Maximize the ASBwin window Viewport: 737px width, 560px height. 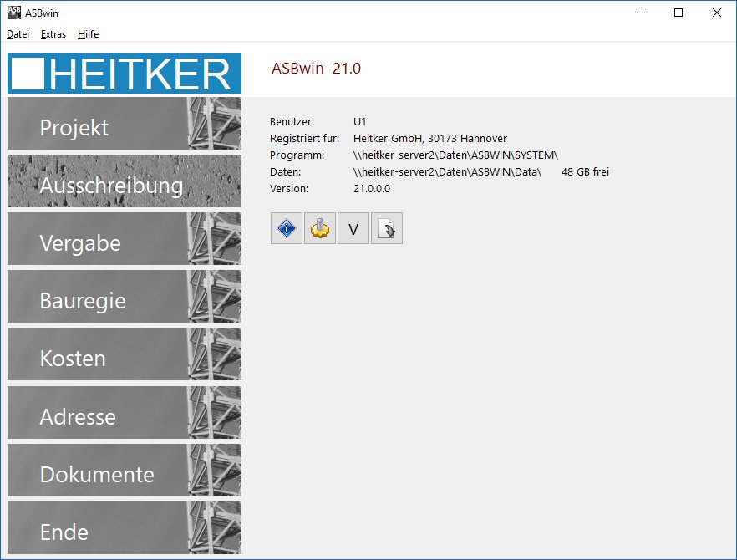[x=679, y=13]
